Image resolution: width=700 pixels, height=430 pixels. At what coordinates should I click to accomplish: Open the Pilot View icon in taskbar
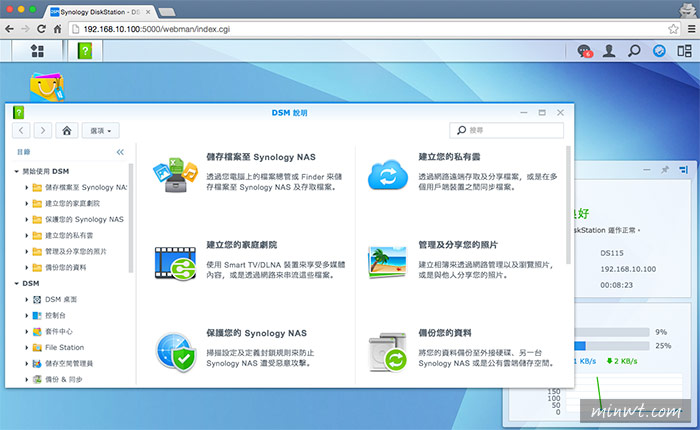(x=684, y=51)
